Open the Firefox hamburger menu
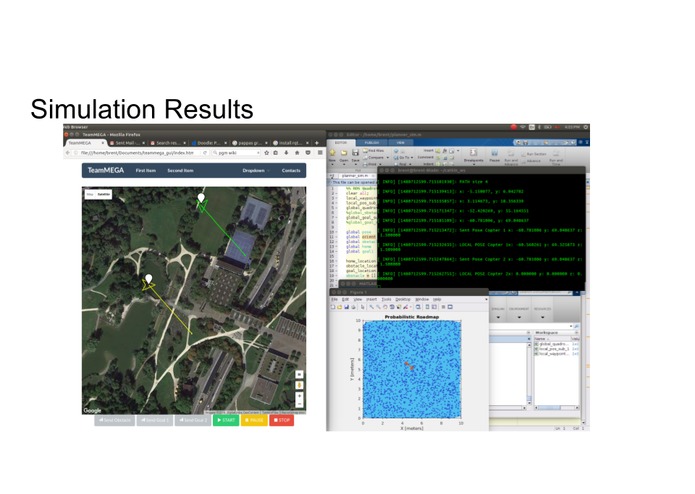 pos(320,153)
